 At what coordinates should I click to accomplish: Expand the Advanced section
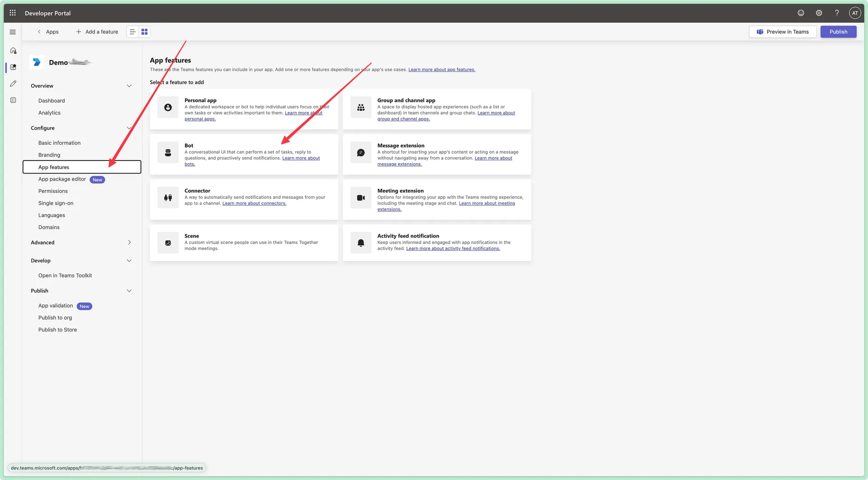click(129, 243)
